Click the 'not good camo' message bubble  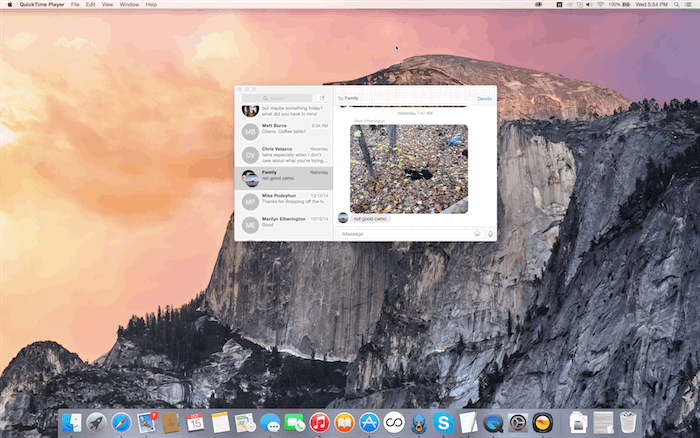click(370, 219)
